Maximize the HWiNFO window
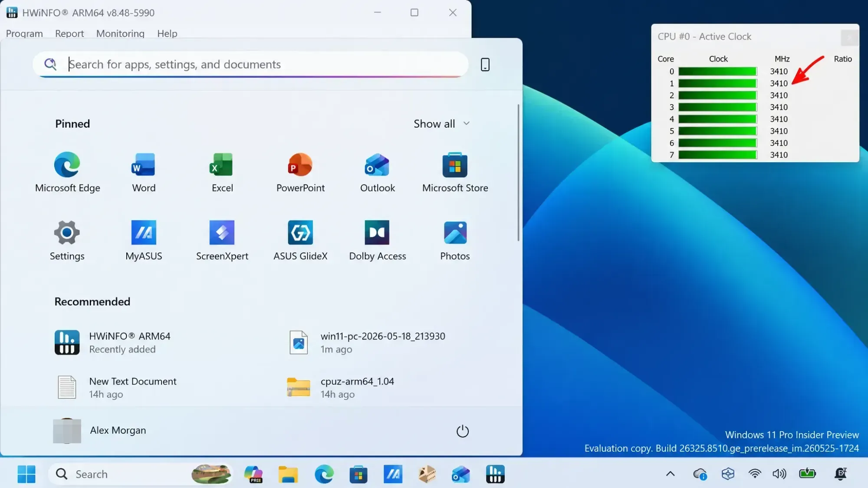Image resolution: width=868 pixels, height=488 pixels. tap(414, 13)
